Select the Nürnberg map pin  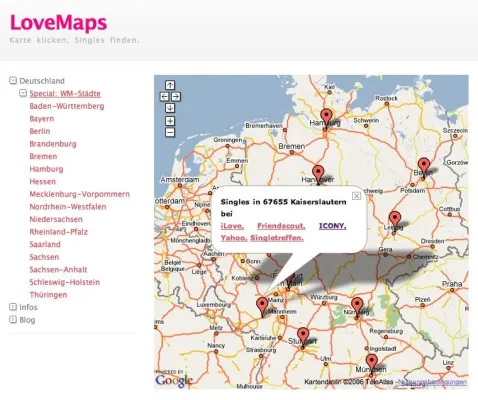(x=357, y=307)
